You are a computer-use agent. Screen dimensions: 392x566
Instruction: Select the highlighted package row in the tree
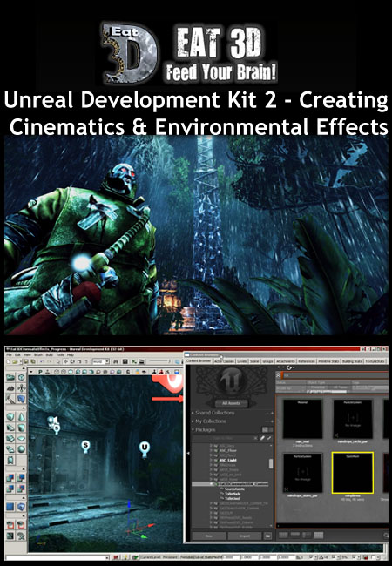tap(230, 484)
